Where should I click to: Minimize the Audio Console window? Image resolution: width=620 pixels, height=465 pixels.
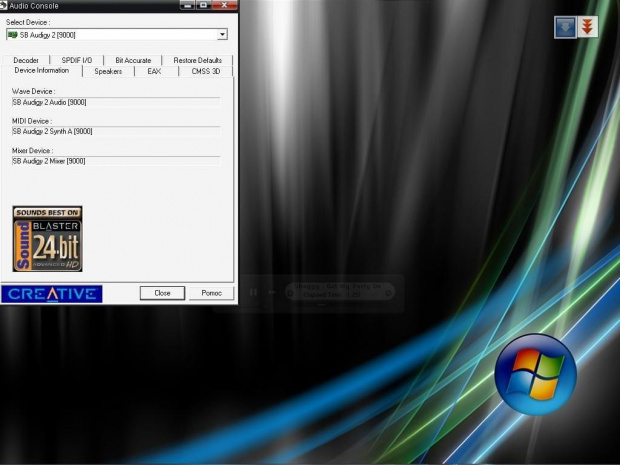pos(187,5)
